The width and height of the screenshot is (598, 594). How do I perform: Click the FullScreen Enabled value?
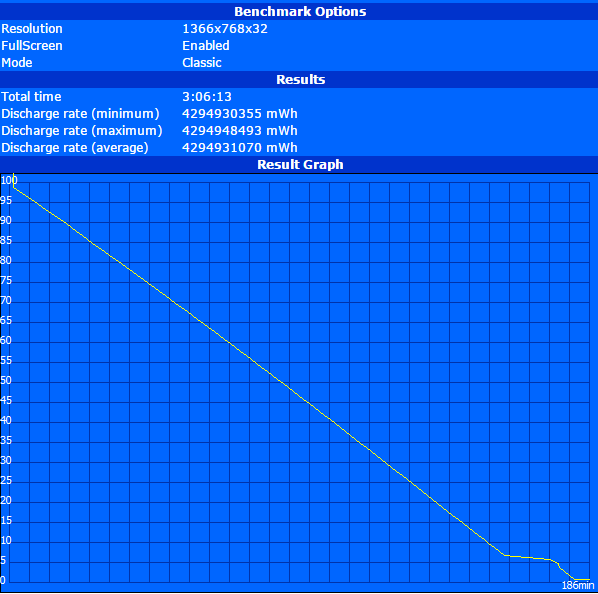coord(206,46)
